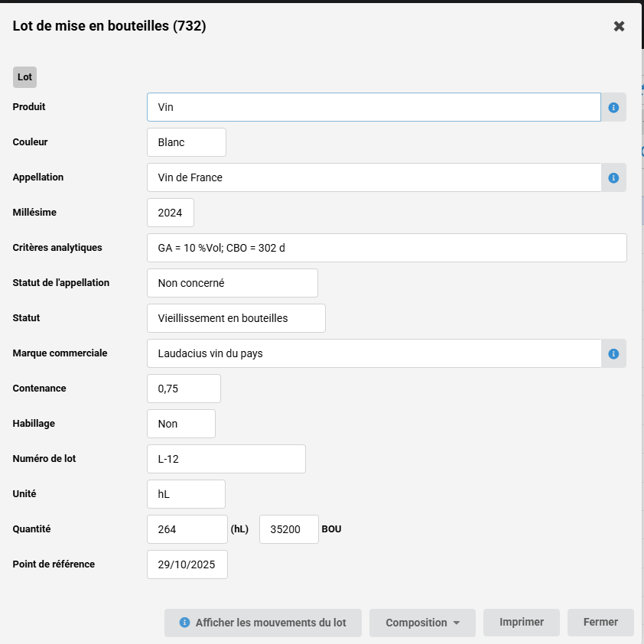The image size is (644, 644).
Task: Click the info icon beside Produit field
Action: (613, 108)
